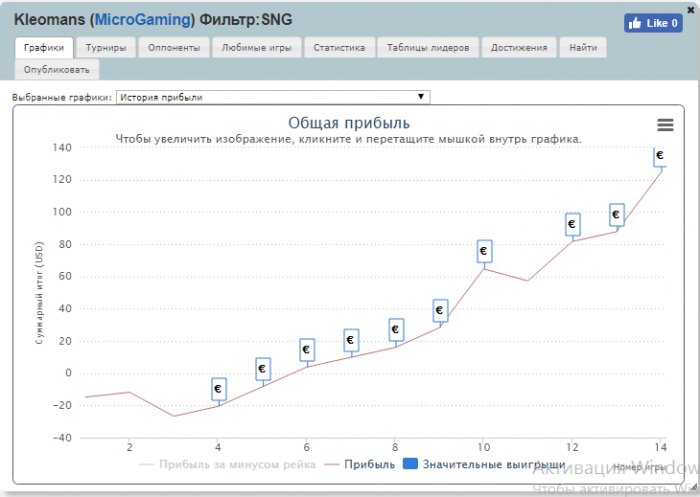700x497 pixels.
Task: Click the euro marker at game 8
Action: pos(395,329)
